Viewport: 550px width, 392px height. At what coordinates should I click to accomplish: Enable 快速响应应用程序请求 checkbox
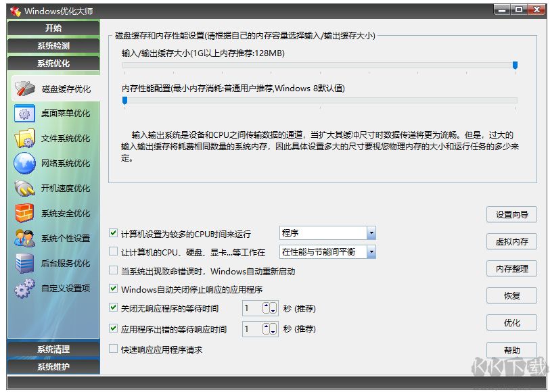113,349
